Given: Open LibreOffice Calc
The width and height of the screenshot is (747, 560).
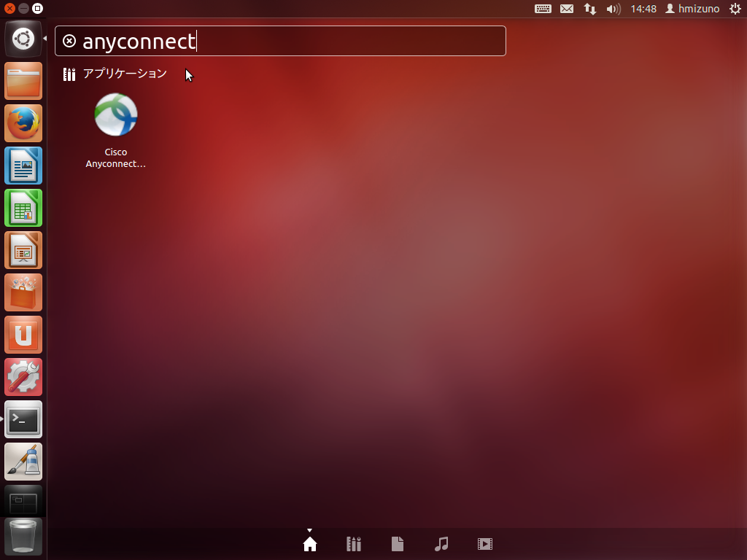Looking at the screenshot, I should (x=23, y=208).
